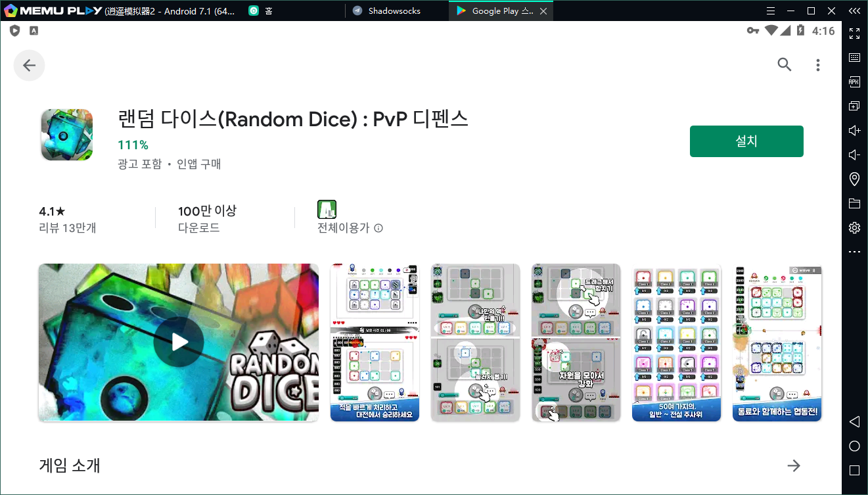868x495 pixels.
Task: Click the Random Dice app icon
Action: [x=66, y=135]
